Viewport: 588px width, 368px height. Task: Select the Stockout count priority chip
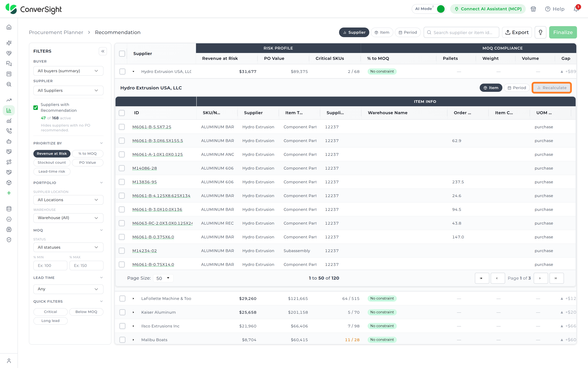tap(52, 163)
